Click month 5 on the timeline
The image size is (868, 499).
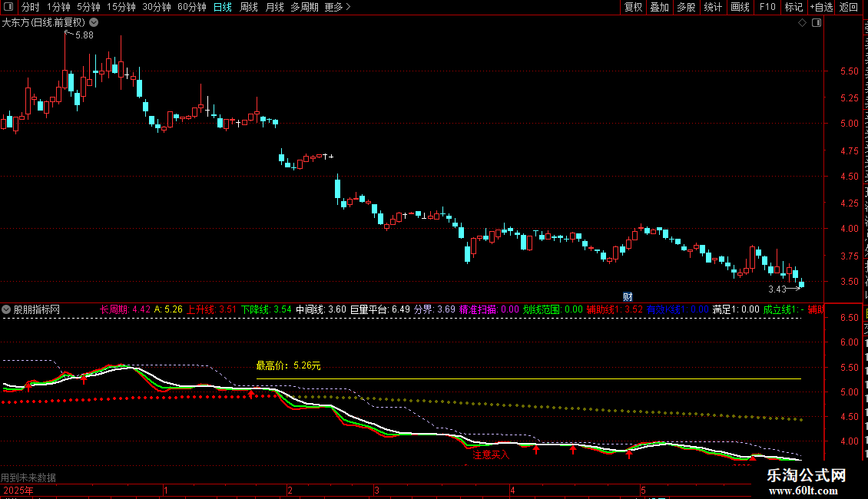[643, 490]
